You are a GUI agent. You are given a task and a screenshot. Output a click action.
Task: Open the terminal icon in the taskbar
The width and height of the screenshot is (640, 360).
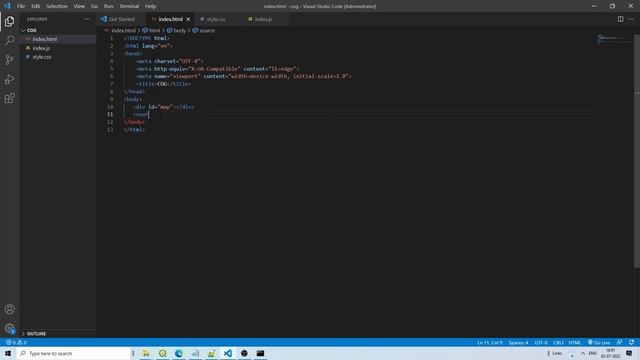(260, 353)
